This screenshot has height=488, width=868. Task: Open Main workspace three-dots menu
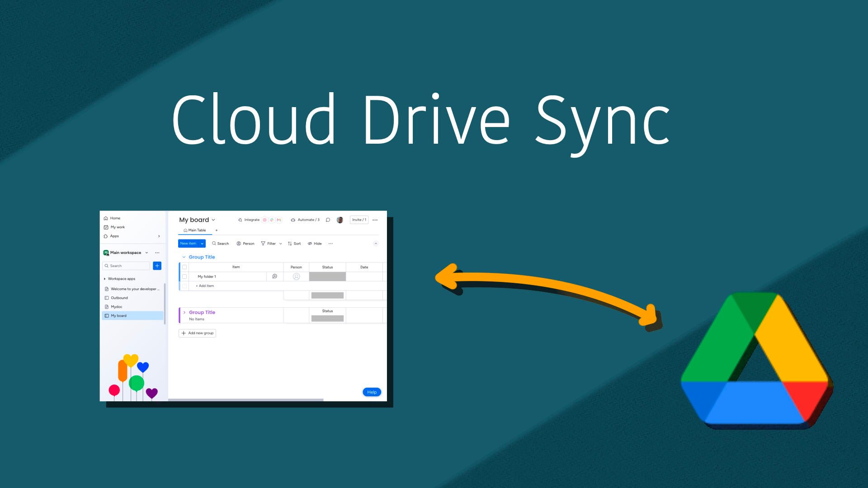[x=157, y=253]
